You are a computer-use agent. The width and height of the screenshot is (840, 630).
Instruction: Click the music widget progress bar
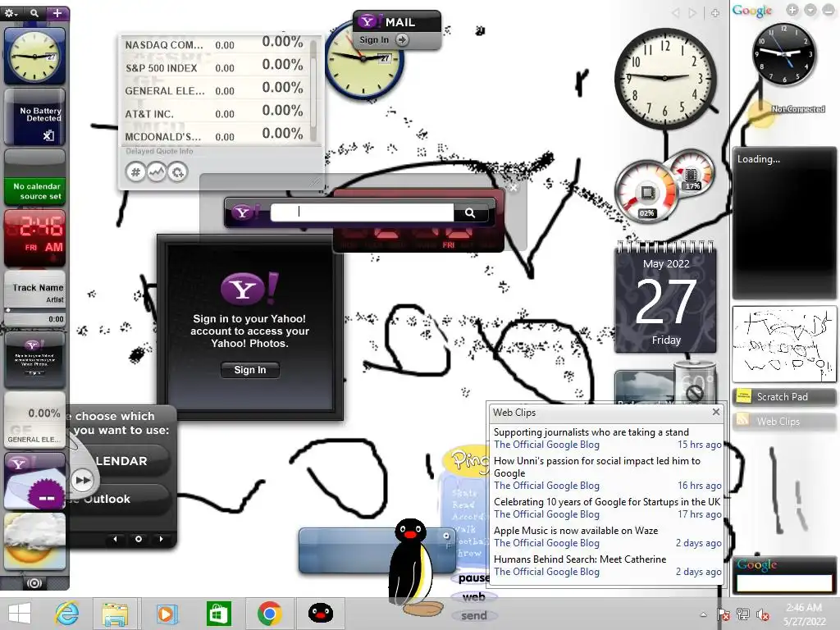point(34,309)
